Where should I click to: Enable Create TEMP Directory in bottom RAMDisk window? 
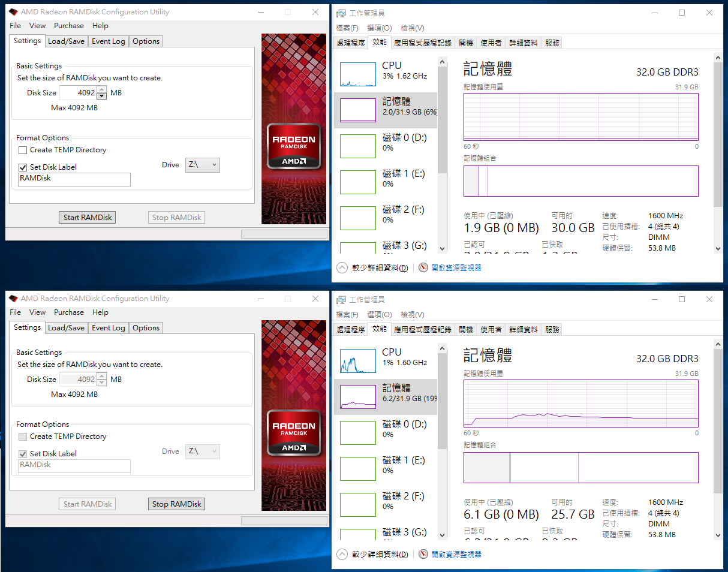click(x=23, y=436)
